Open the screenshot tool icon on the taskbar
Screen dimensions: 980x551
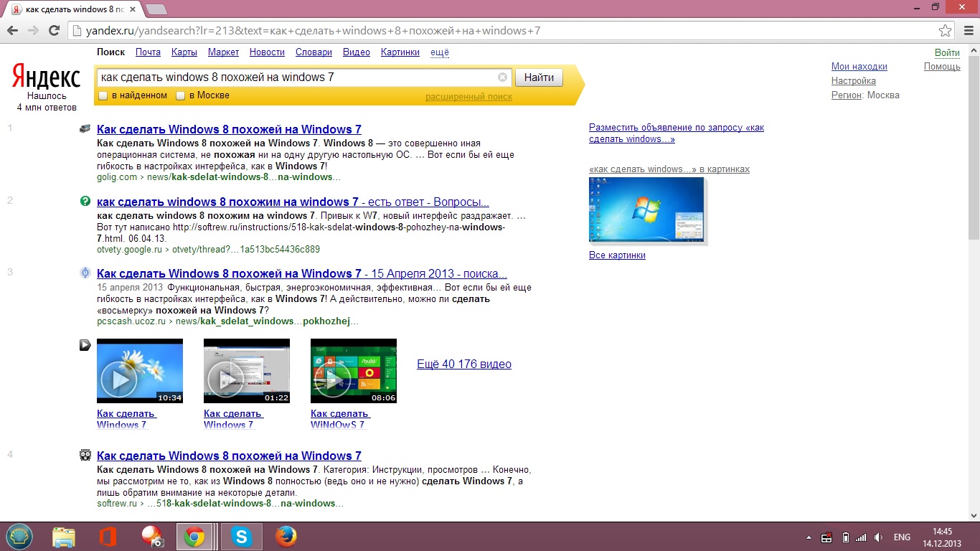tap(152, 537)
